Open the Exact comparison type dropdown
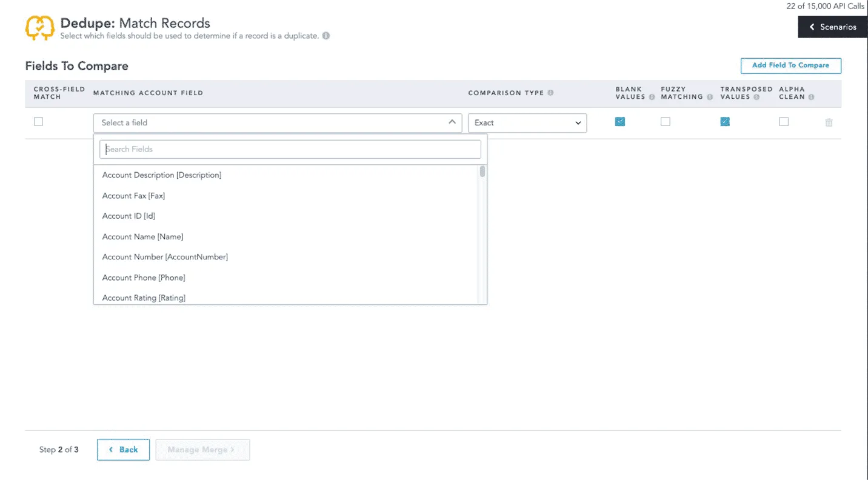 [527, 122]
